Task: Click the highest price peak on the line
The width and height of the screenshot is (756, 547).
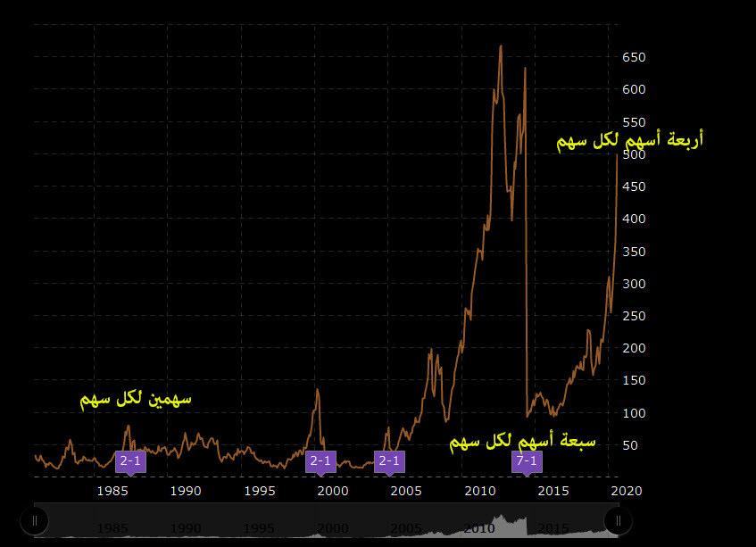Action: (x=501, y=46)
